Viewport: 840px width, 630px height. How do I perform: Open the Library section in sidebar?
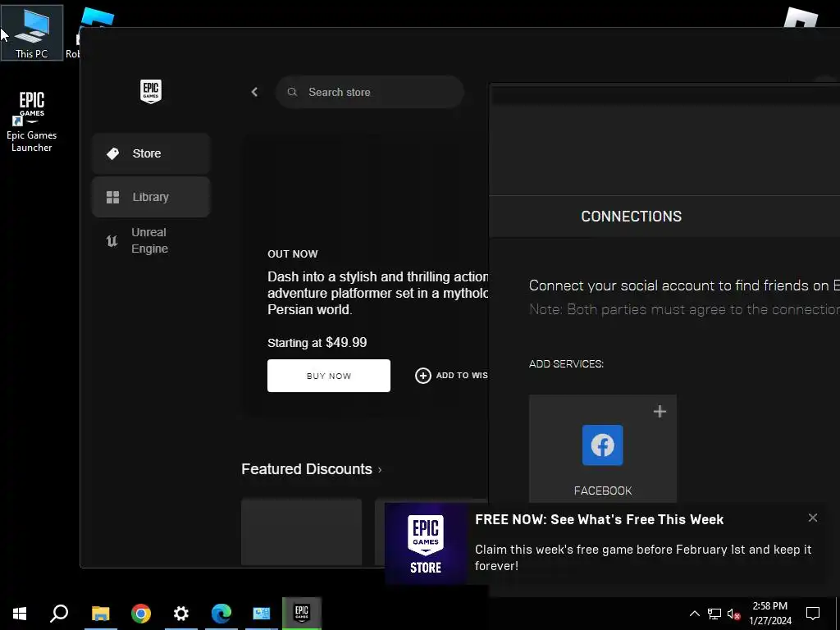(x=151, y=197)
